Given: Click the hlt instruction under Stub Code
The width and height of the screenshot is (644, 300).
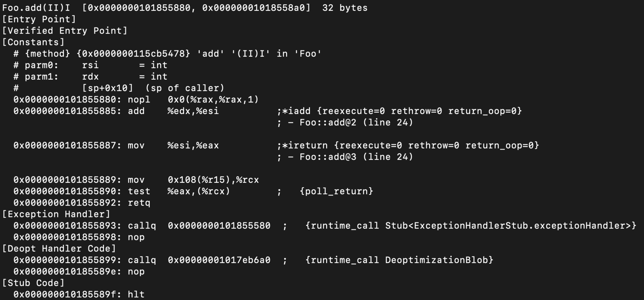Looking at the screenshot, I should [136, 295].
